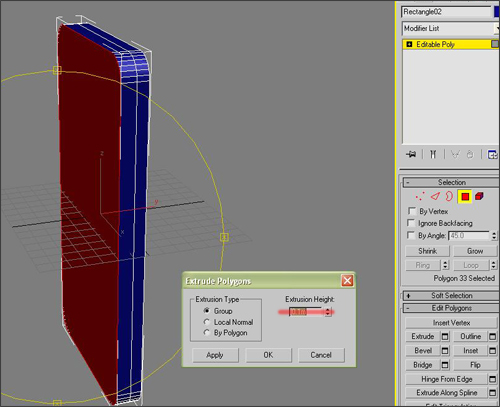Click Loop selection spinner

point(494,265)
